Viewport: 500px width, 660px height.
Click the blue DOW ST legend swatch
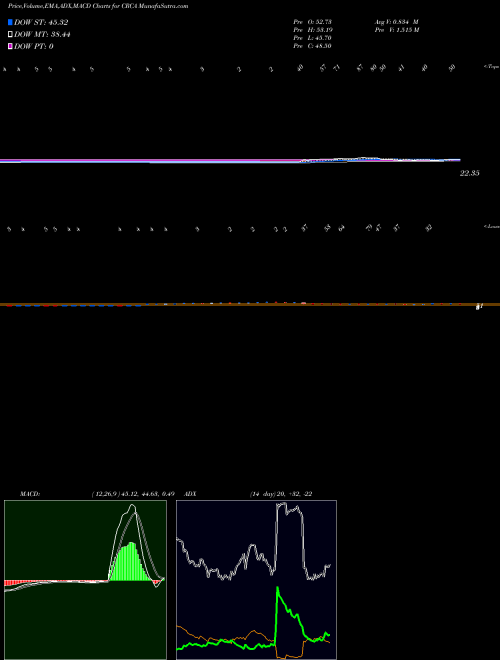11,22
